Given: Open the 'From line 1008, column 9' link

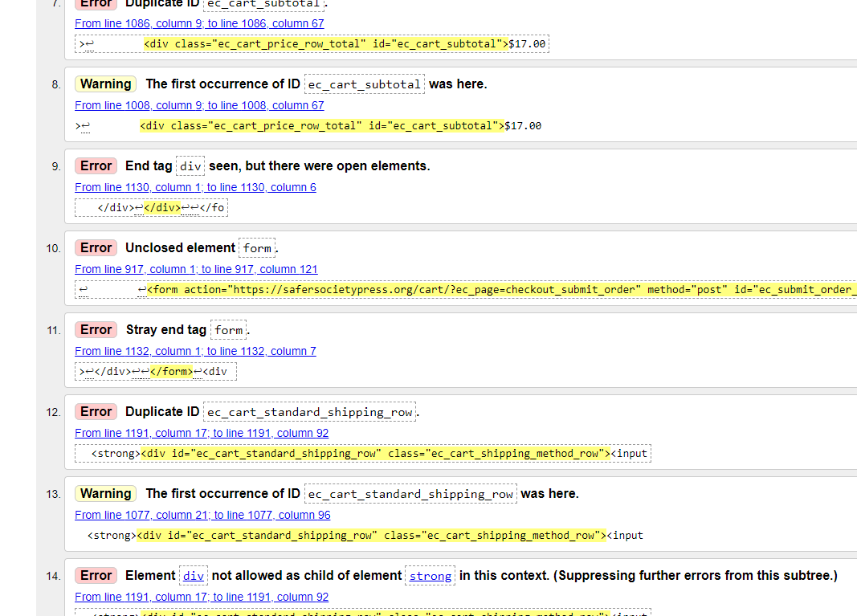Looking at the screenshot, I should pyautogui.click(x=199, y=105).
